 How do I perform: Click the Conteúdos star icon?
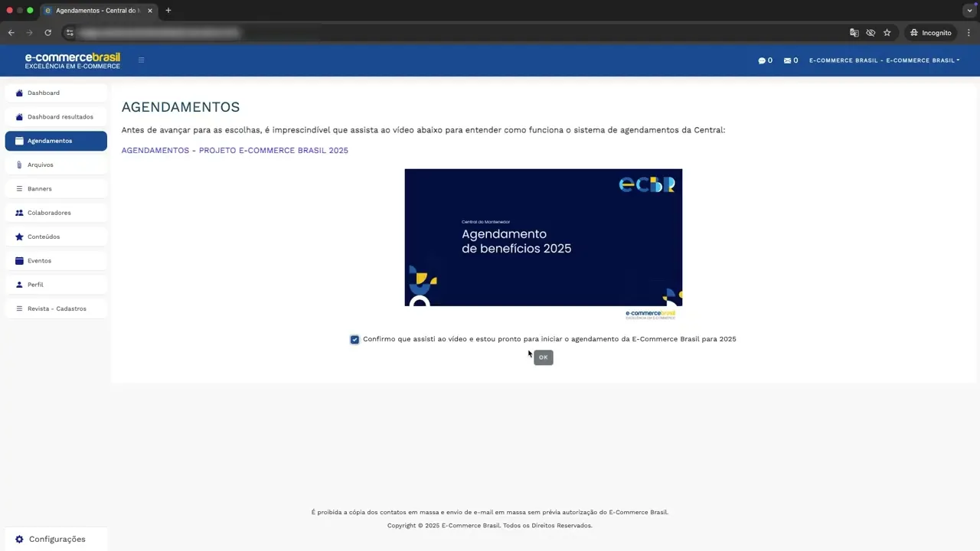coord(19,236)
